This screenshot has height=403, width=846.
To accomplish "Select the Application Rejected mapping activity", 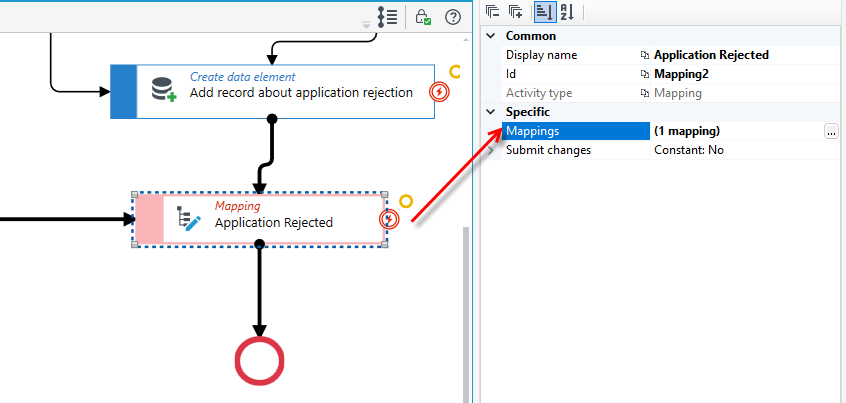I will click(260, 219).
